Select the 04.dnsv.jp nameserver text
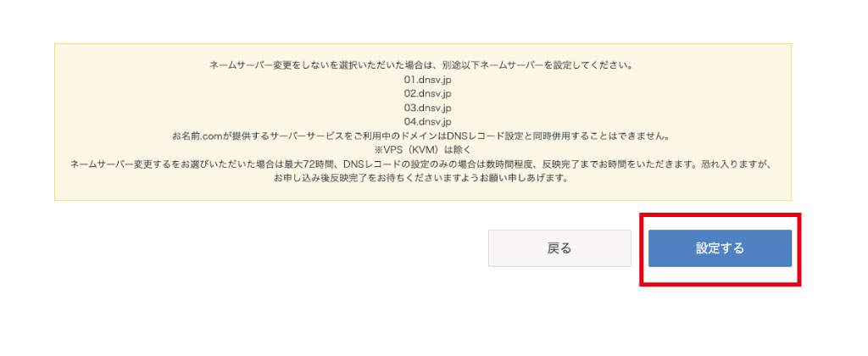This screenshot has width=868, height=356. point(427,122)
